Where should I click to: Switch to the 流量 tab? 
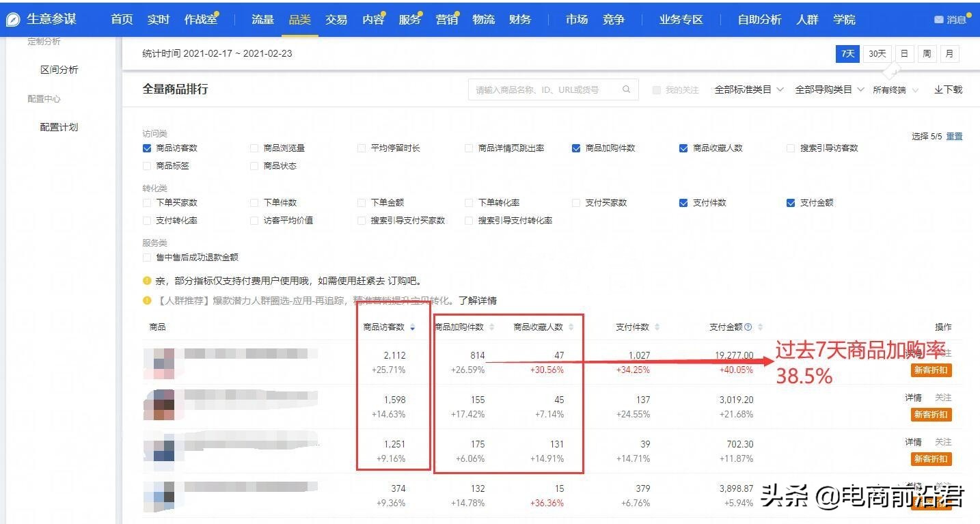(x=262, y=20)
